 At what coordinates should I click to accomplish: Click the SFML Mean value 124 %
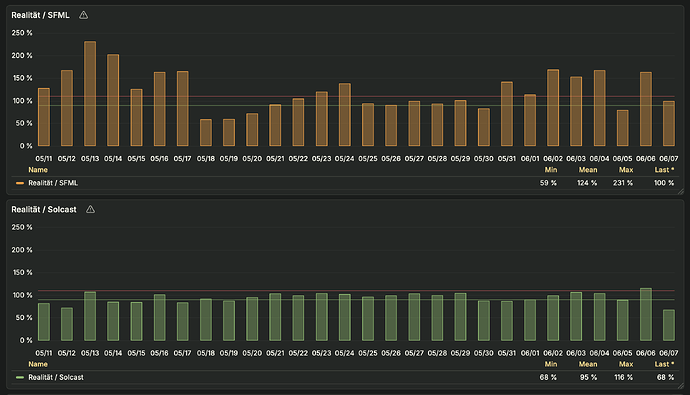(587, 183)
